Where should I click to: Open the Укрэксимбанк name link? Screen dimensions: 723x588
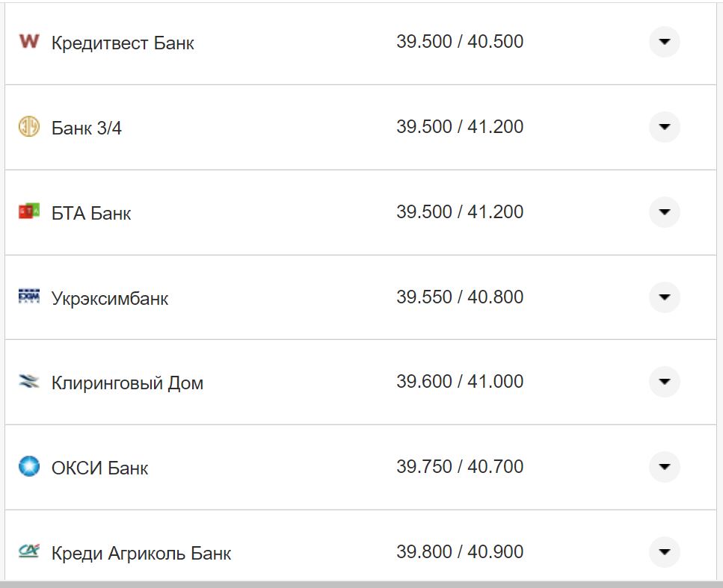110,299
